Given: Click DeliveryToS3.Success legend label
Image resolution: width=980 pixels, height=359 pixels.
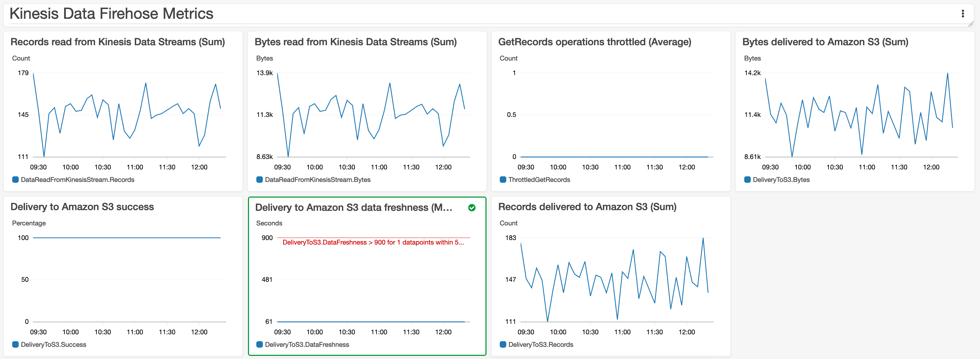Looking at the screenshot, I should coord(54,345).
